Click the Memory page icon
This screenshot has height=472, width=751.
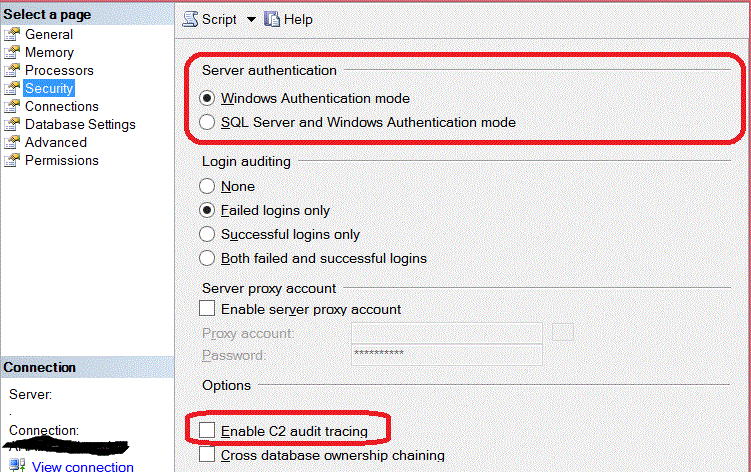pyautogui.click(x=12, y=53)
